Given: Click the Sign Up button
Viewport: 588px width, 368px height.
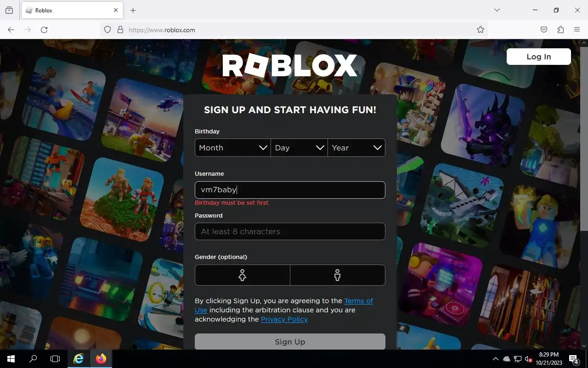Looking at the screenshot, I should click(x=290, y=342).
